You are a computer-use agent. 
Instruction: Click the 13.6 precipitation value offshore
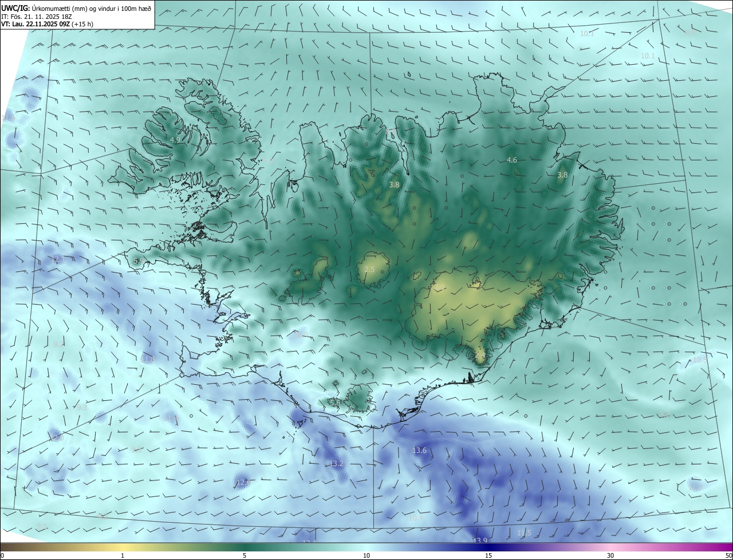(420, 451)
